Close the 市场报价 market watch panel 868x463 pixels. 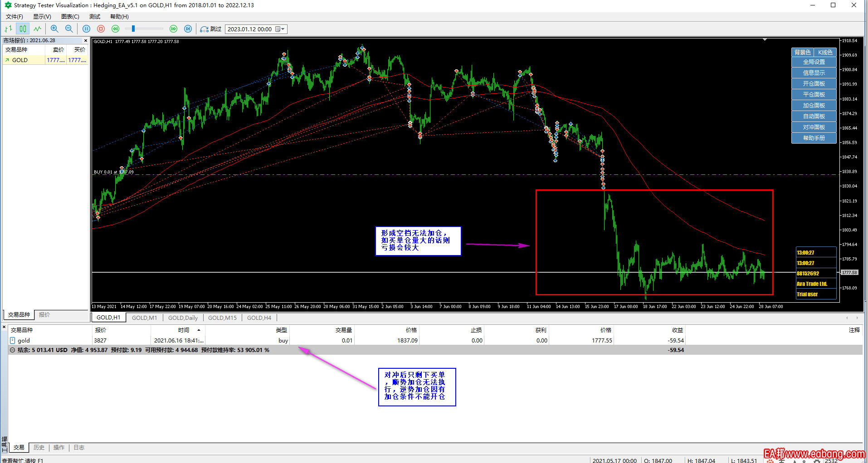tap(86, 40)
